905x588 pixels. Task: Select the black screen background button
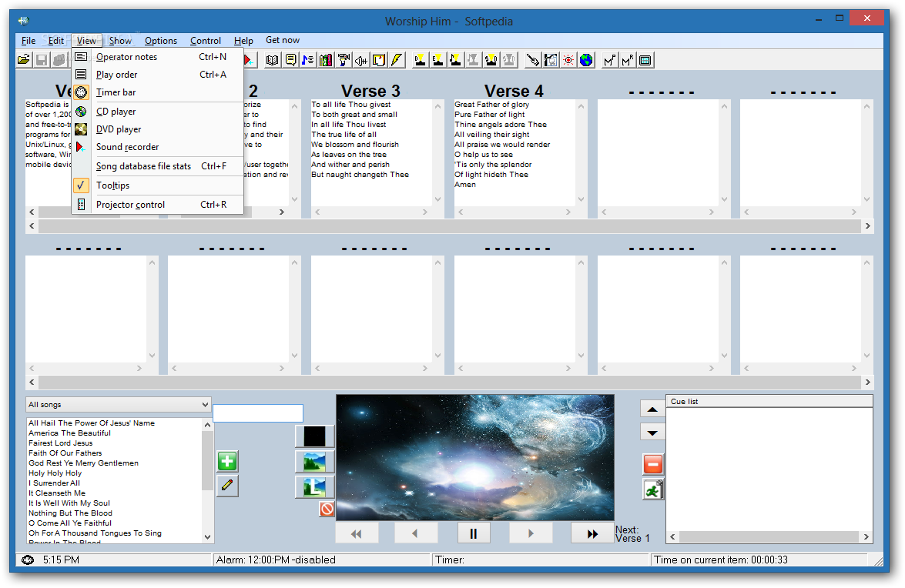[314, 436]
